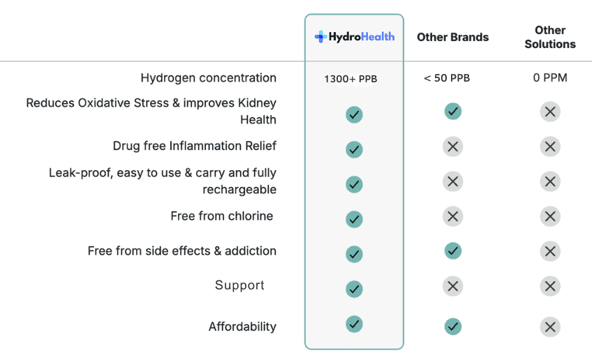This screenshot has height=364, width=592.
Task: Click Other Solutions X icon in Support row
Action: [x=550, y=285]
